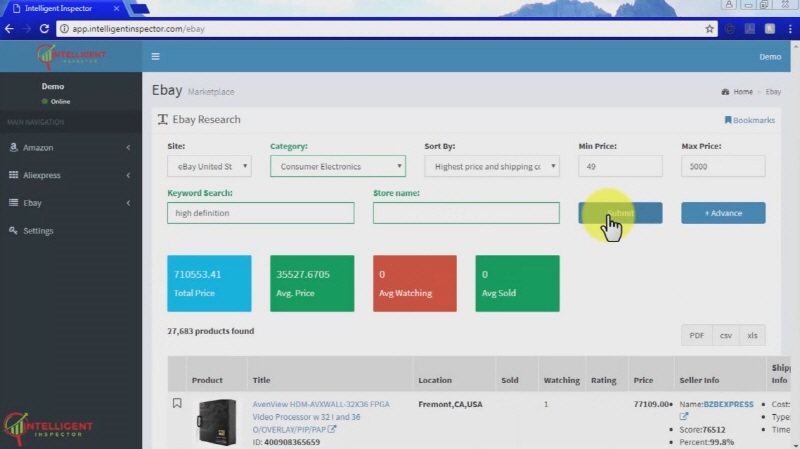This screenshot has width=800, height=449.
Task: Click the Settings key icon in sidebar
Action: [x=13, y=230]
